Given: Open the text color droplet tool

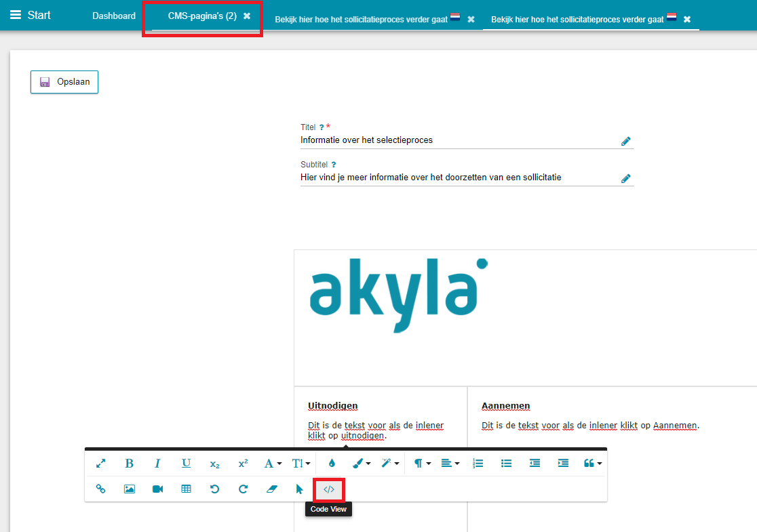Looking at the screenshot, I should click(332, 464).
